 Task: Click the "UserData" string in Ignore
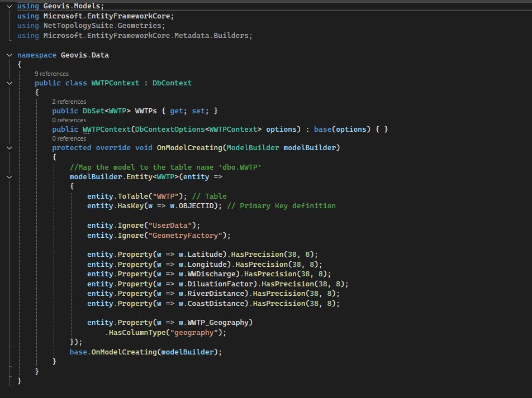pyautogui.click(x=174, y=226)
